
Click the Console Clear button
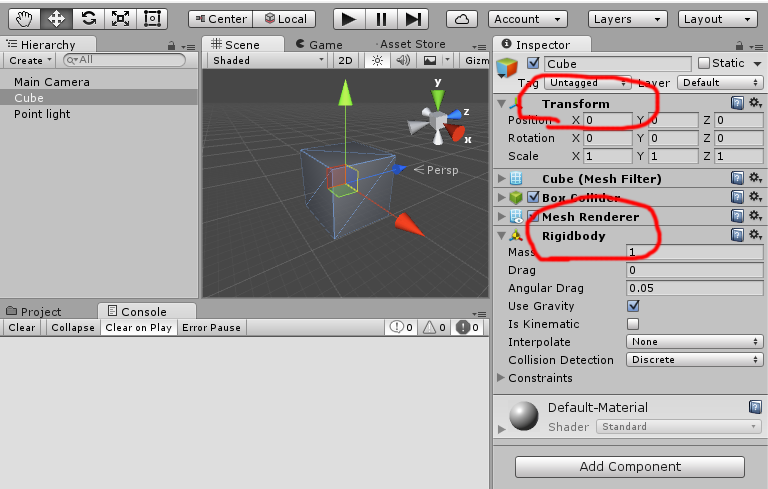(x=22, y=327)
